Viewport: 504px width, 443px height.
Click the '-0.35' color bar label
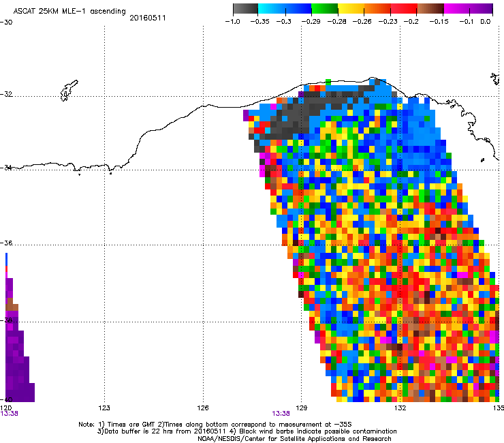click(x=259, y=22)
